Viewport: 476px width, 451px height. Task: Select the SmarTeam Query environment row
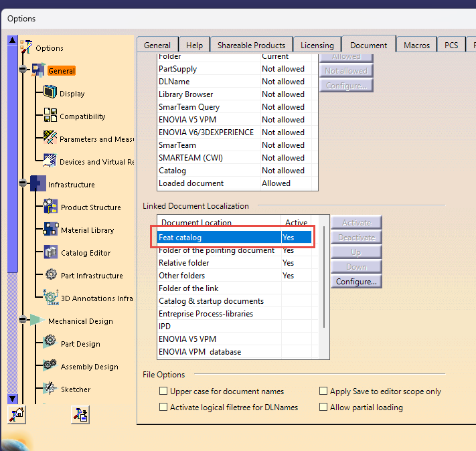[x=234, y=107]
